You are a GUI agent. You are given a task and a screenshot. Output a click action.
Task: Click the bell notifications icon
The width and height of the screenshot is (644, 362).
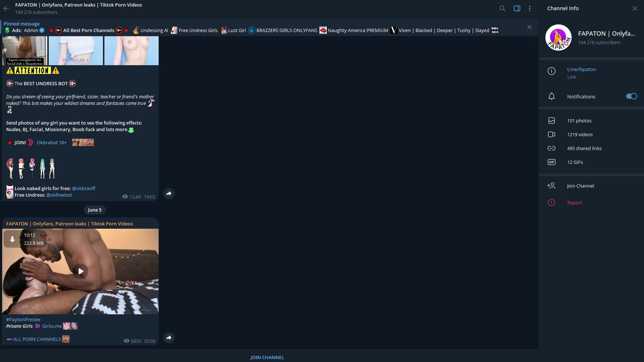552,96
